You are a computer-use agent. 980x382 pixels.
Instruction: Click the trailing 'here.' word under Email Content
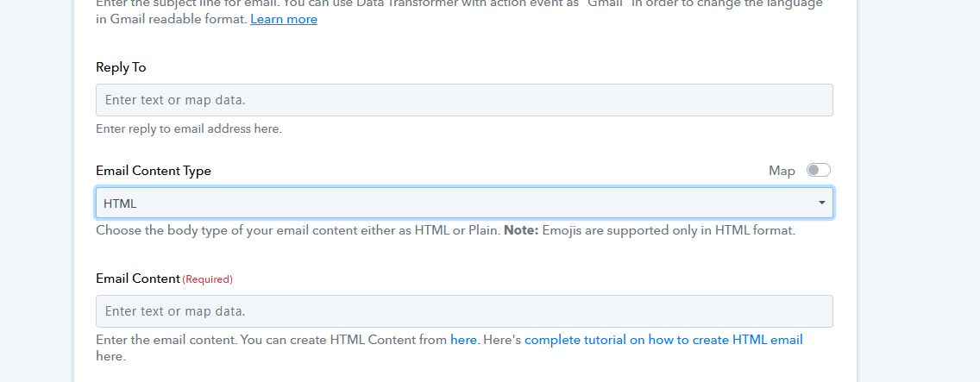click(x=110, y=356)
